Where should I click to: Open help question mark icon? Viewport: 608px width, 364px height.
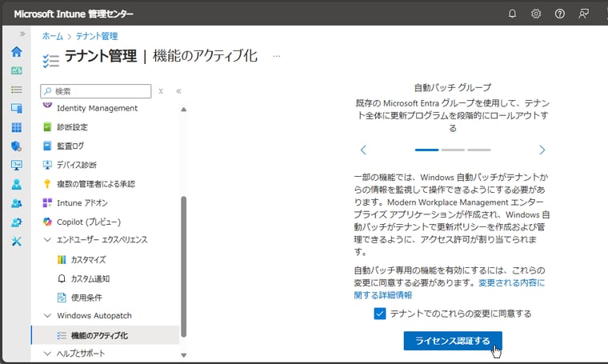pyautogui.click(x=559, y=14)
